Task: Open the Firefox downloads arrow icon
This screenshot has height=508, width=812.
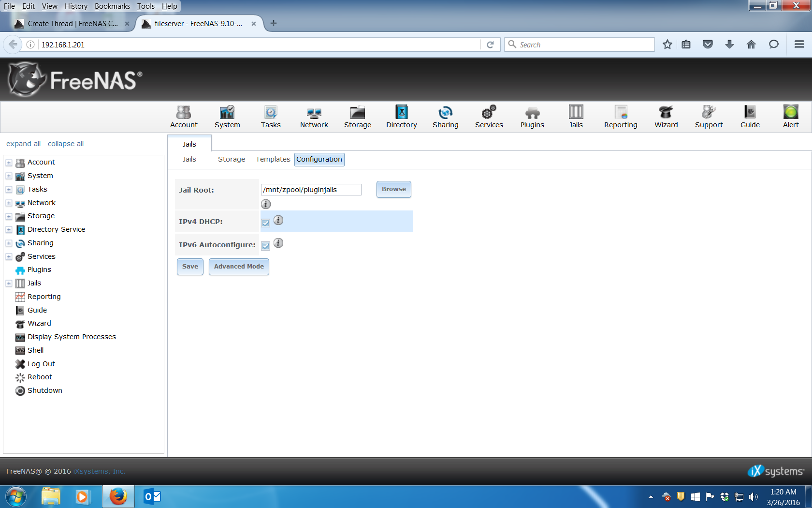Action: [730, 45]
